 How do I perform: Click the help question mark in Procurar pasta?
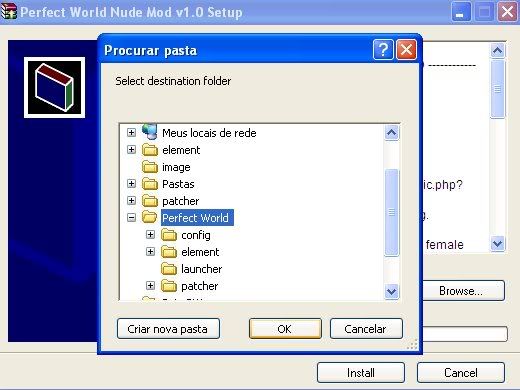(x=383, y=50)
